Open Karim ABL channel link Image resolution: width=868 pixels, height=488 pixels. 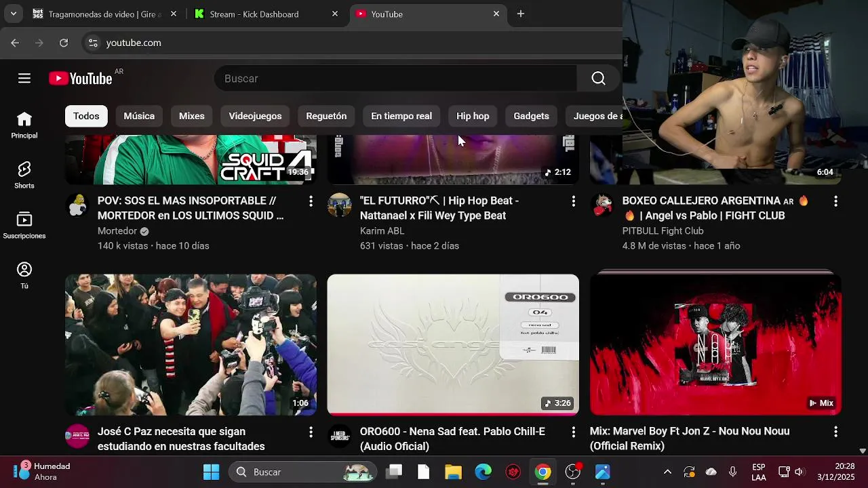point(382,231)
